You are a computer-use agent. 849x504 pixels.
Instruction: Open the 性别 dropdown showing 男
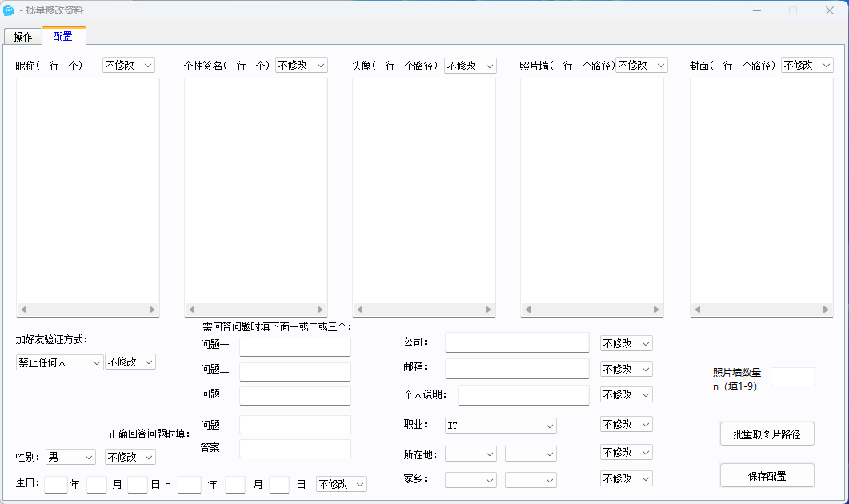pyautogui.click(x=70, y=457)
